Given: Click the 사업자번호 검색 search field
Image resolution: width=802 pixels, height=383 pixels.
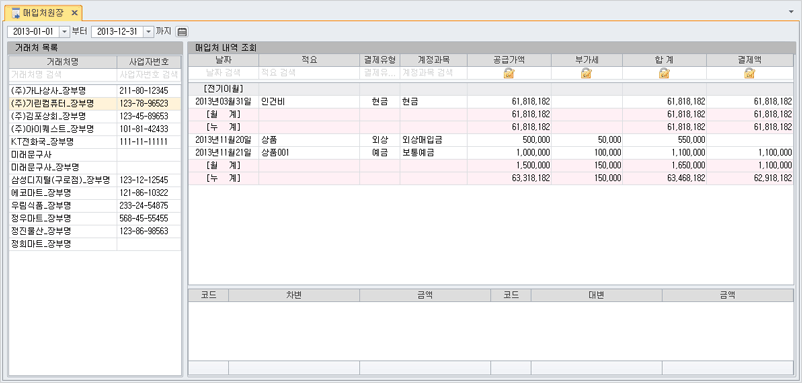Looking at the screenshot, I should (x=149, y=74).
